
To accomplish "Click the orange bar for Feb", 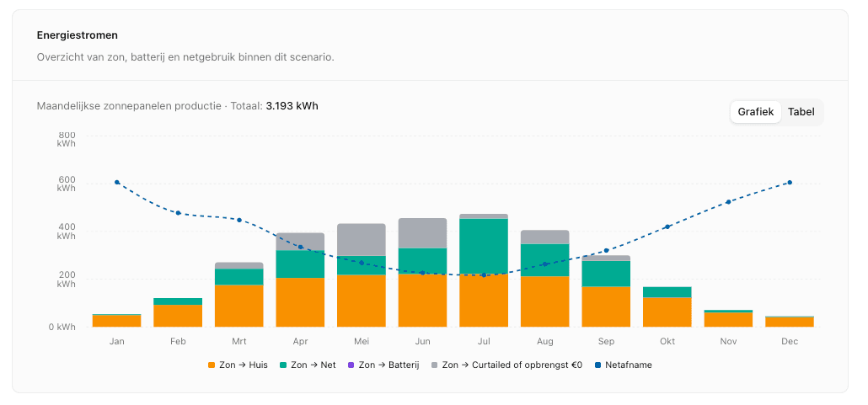I will click(x=178, y=316).
